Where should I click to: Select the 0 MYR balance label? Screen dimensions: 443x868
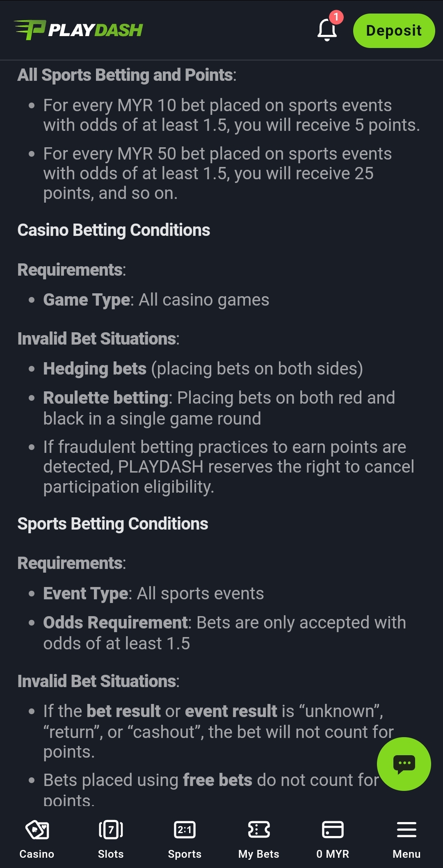coord(333,854)
